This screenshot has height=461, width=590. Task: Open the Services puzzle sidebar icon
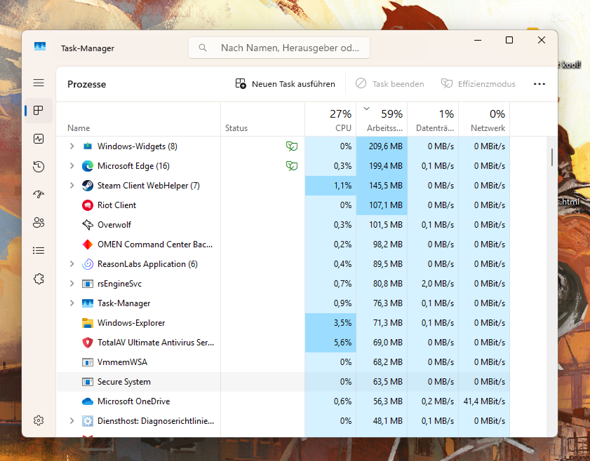click(38, 279)
